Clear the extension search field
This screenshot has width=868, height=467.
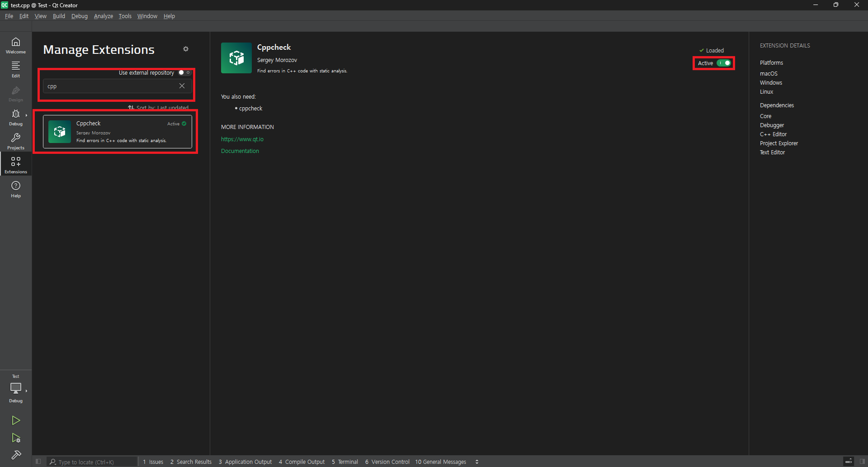pos(182,86)
